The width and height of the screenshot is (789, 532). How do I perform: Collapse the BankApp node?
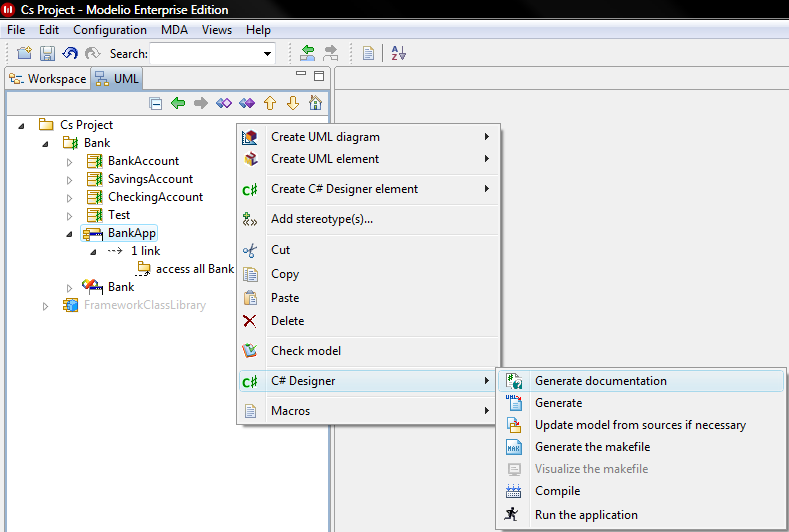[69, 234]
